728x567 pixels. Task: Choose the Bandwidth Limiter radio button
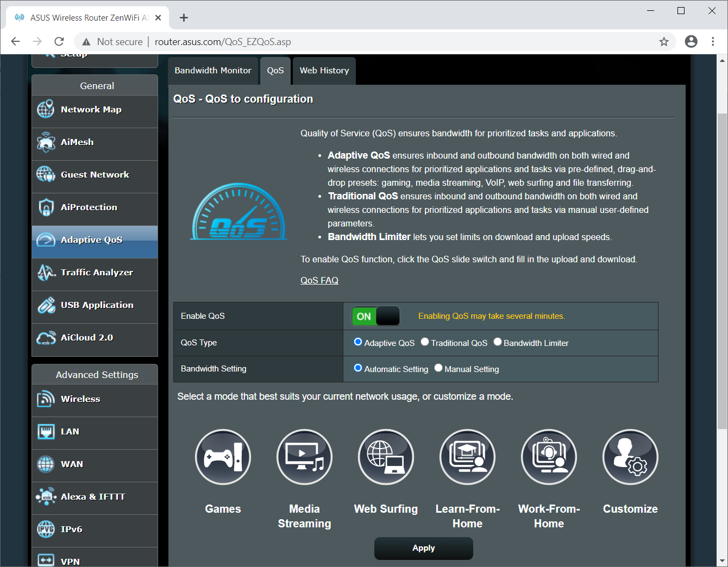(x=498, y=342)
